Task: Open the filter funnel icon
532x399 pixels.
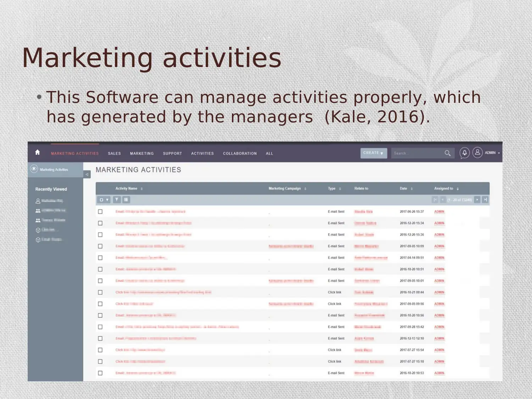Action: pos(117,200)
